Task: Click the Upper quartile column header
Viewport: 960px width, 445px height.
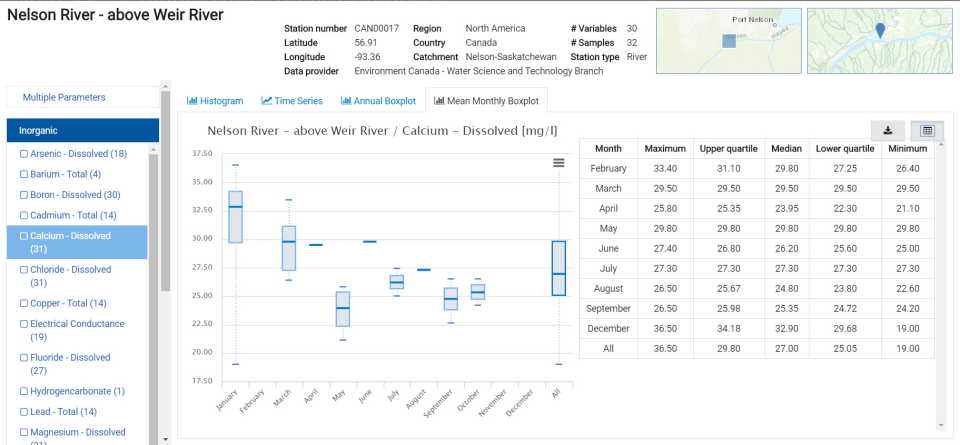Action: coord(729,148)
